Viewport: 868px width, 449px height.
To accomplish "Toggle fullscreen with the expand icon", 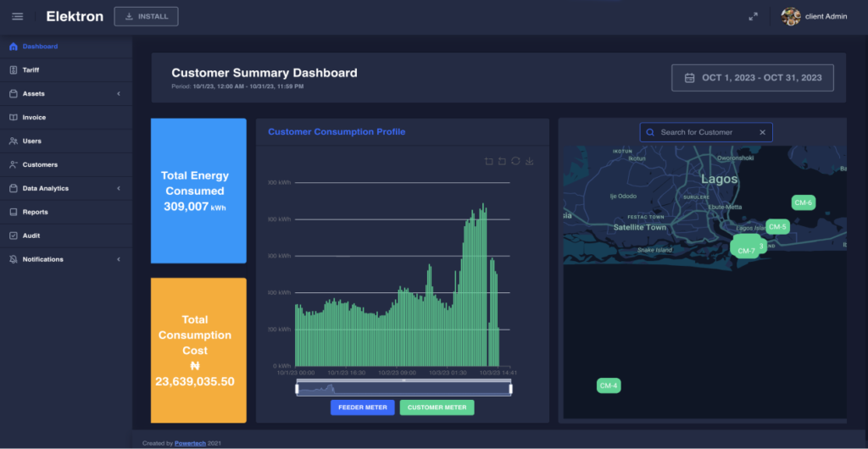I will (753, 17).
